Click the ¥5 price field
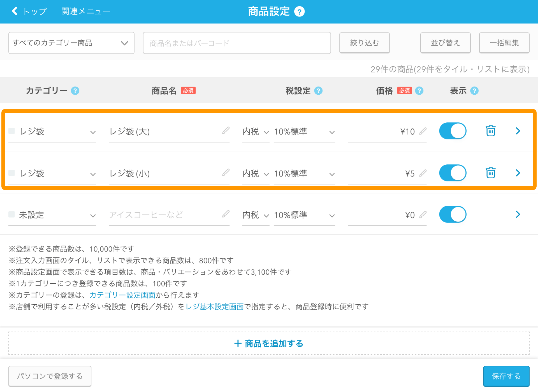This screenshot has height=392, width=538. coord(387,174)
